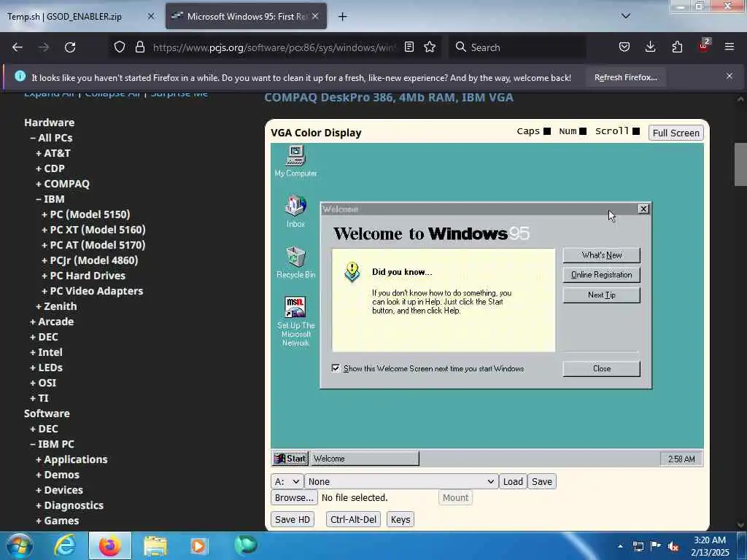Bookmark this page with star icon
Image resolution: width=747 pixels, height=560 pixels.
point(430,47)
